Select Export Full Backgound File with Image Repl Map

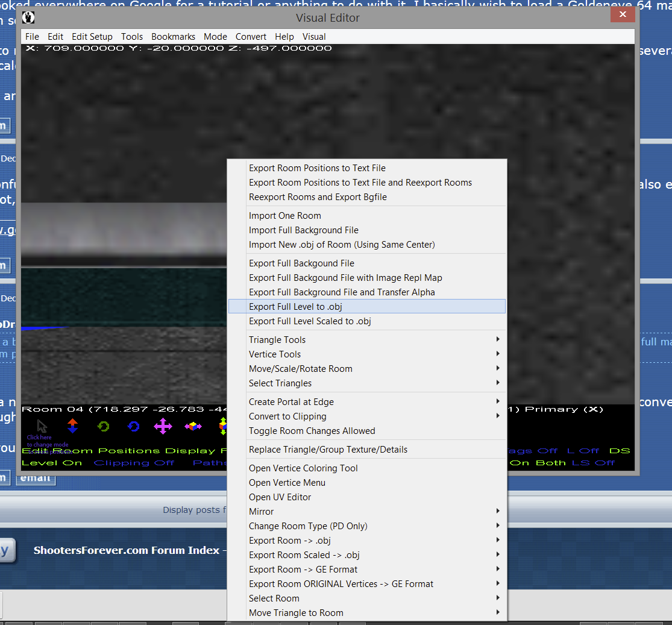(367, 278)
